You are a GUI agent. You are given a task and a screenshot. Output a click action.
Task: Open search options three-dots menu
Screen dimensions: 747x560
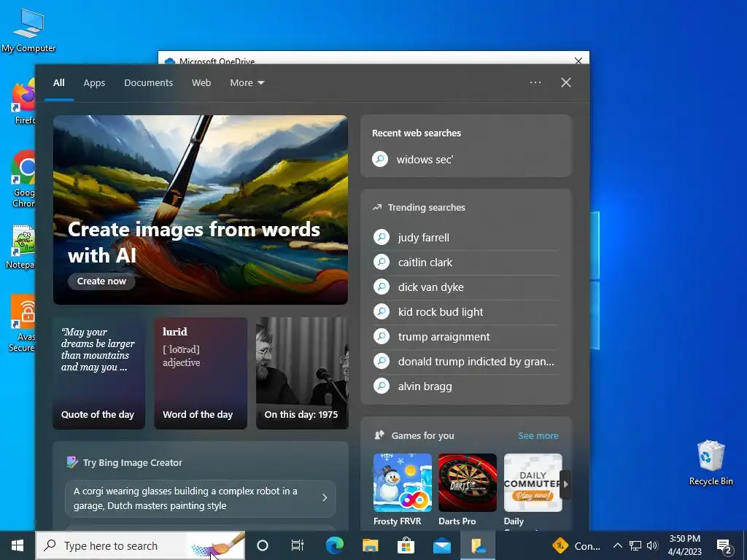click(x=535, y=82)
